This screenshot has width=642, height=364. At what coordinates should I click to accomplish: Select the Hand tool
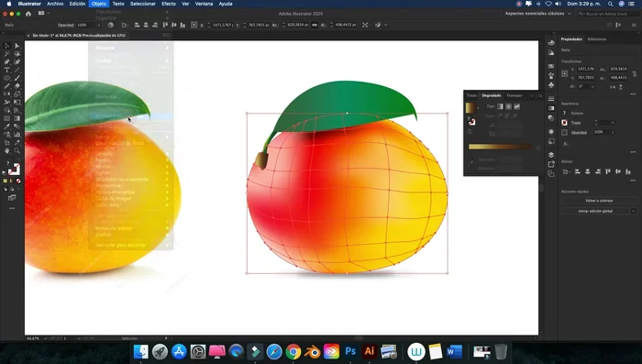tap(7, 150)
